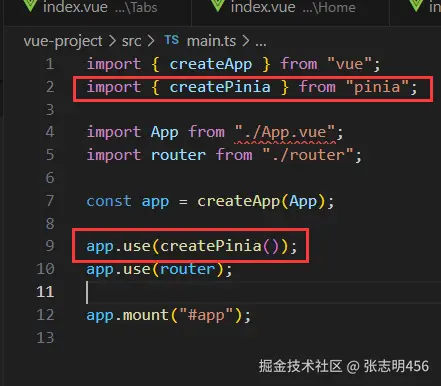Click createApp in the line 1 import
This screenshot has height=386, width=441.
(x=211, y=64)
